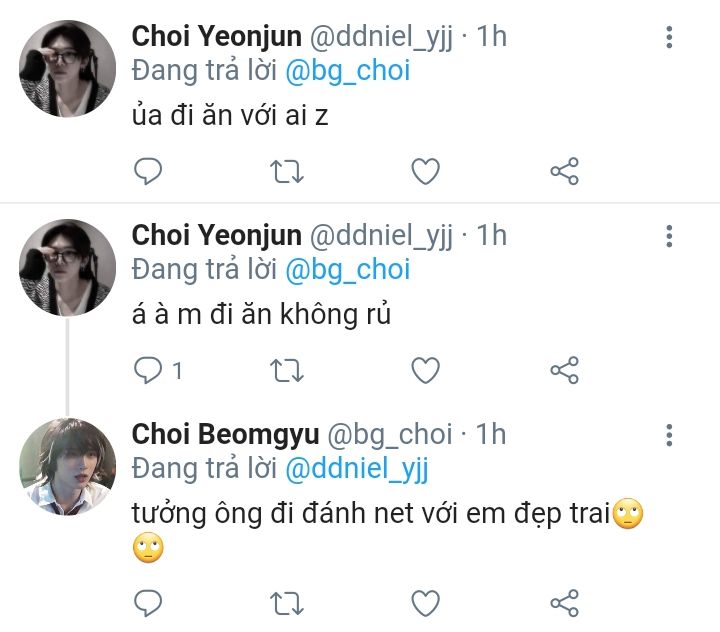Image resolution: width=720 pixels, height=632 pixels.
Task: Share Choi Beomgyu's tweet
Action: click(x=565, y=603)
